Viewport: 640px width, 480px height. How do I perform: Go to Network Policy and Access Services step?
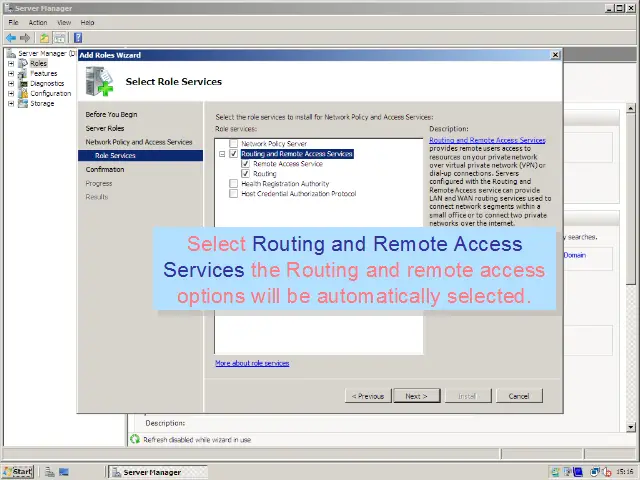pyautogui.click(x=139, y=142)
